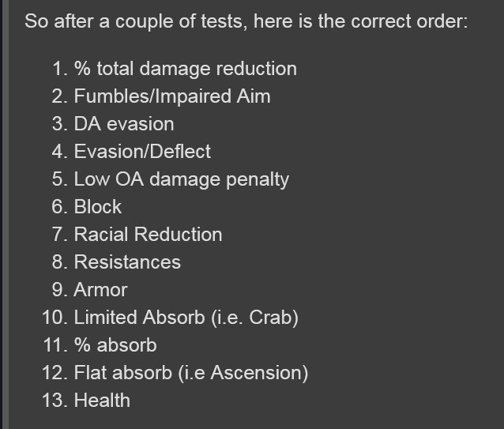Click the word Ascension in the list

point(255,373)
